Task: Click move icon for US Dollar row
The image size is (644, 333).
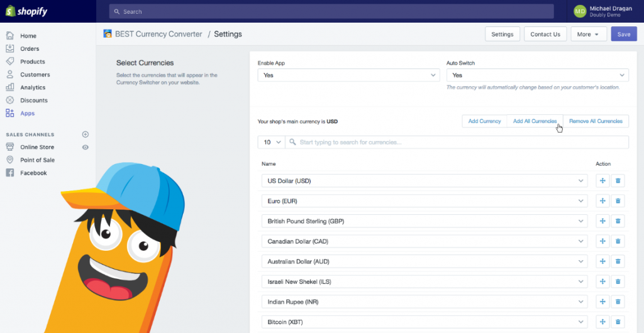Action: (602, 181)
